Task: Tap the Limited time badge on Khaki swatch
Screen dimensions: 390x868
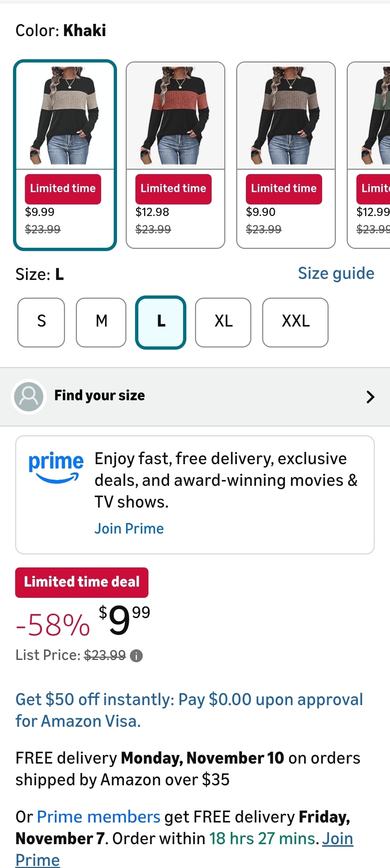Action: (x=63, y=189)
